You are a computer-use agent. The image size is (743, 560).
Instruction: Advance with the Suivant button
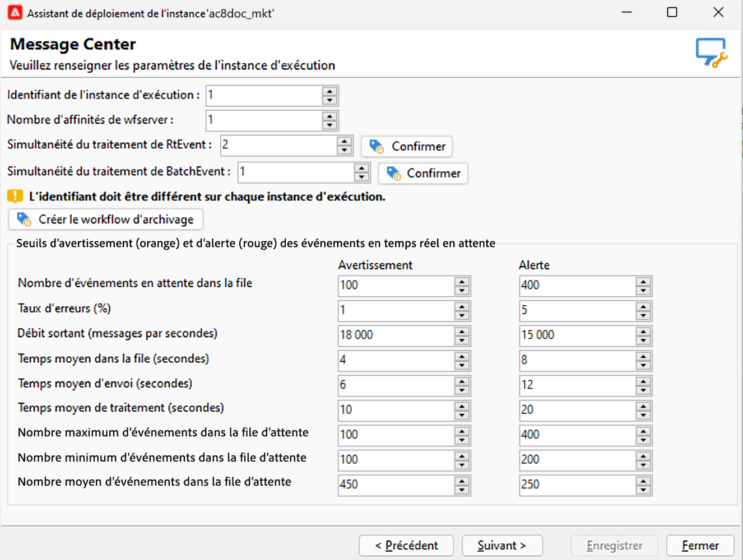pos(502,545)
